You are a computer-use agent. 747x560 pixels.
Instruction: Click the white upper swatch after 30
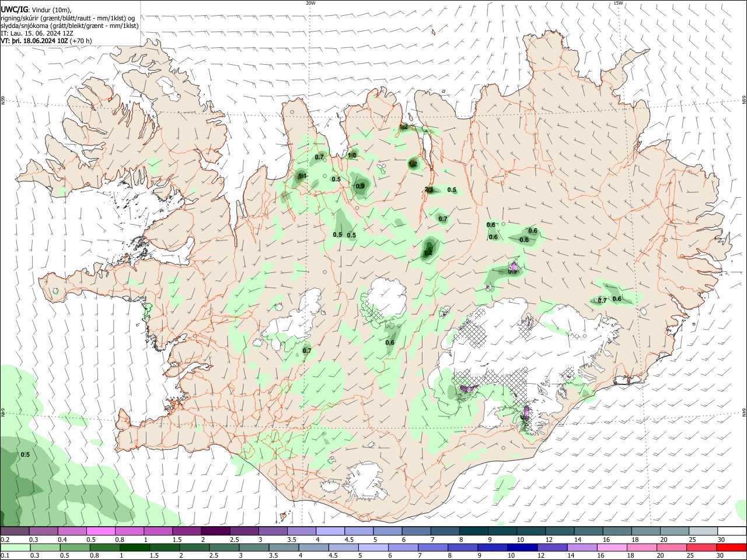click(x=731, y=531)
